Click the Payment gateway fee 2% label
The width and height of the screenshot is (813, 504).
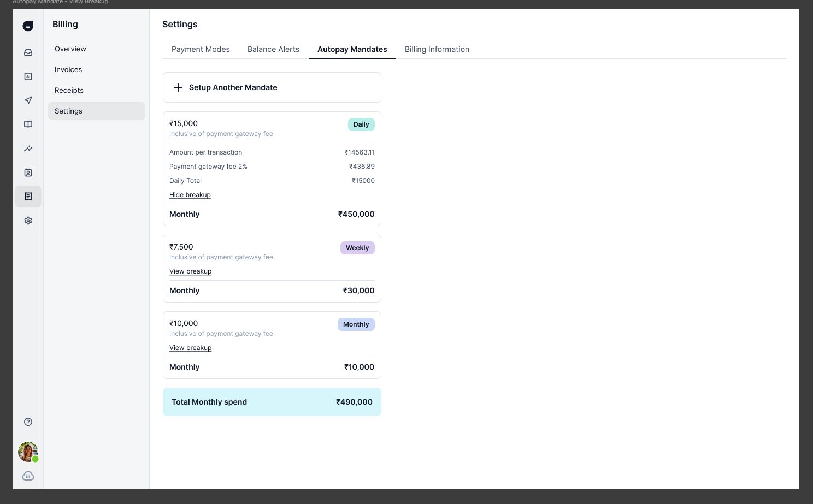208,167
